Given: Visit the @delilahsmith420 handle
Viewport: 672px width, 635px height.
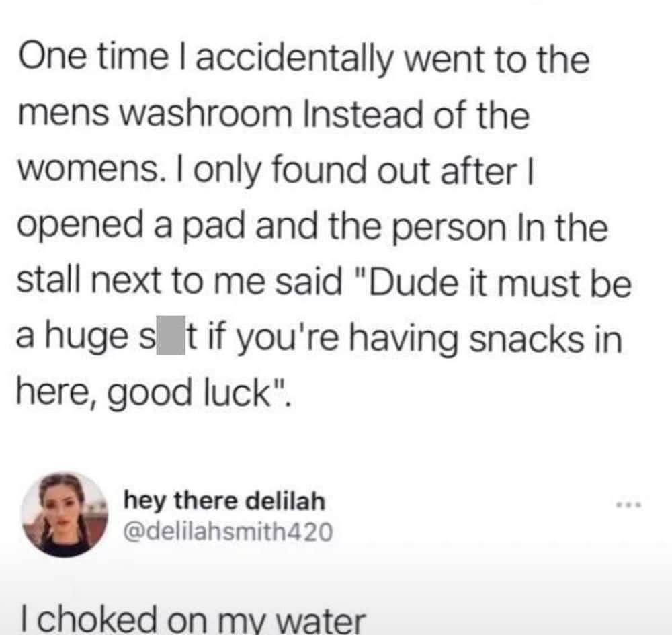Looking at the screenshot, I should (x=228, y=532).
